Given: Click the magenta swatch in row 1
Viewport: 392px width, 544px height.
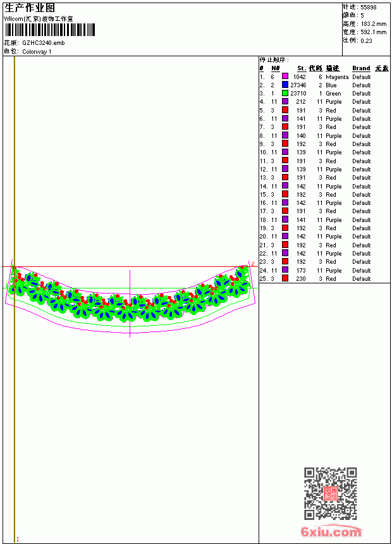Looking at the screenshot, I should tap(285, 77).
